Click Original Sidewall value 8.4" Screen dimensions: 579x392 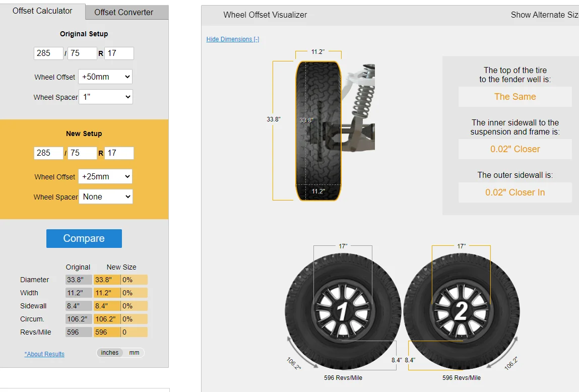click(79, 306)
